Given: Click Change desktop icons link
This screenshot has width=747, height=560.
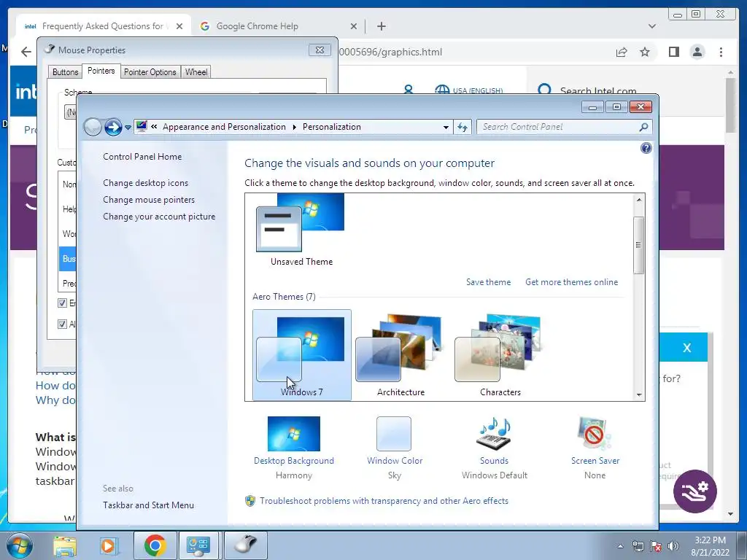Looking at the screenshot, I should [x=145, y=183].
